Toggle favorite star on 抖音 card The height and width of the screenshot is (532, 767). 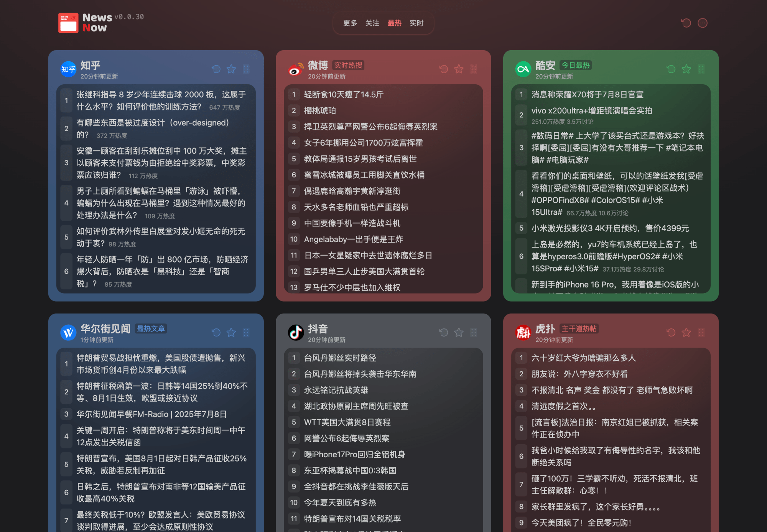click(x=459, y=332)
